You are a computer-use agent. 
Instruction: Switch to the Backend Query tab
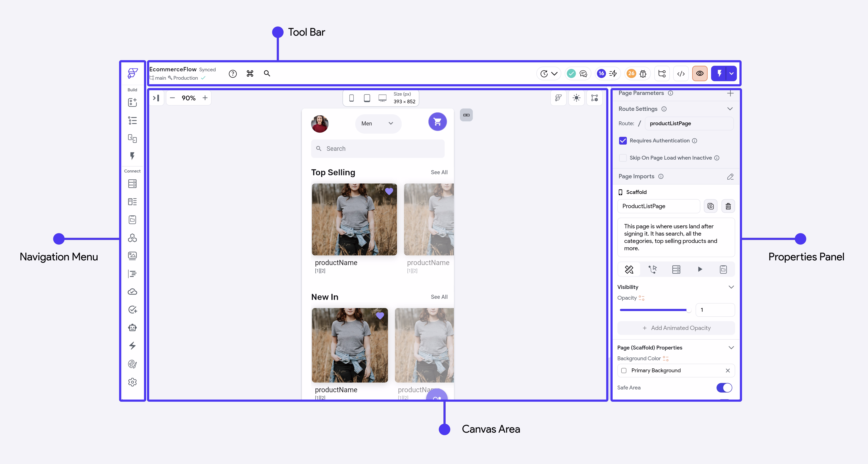pos(676,269)
